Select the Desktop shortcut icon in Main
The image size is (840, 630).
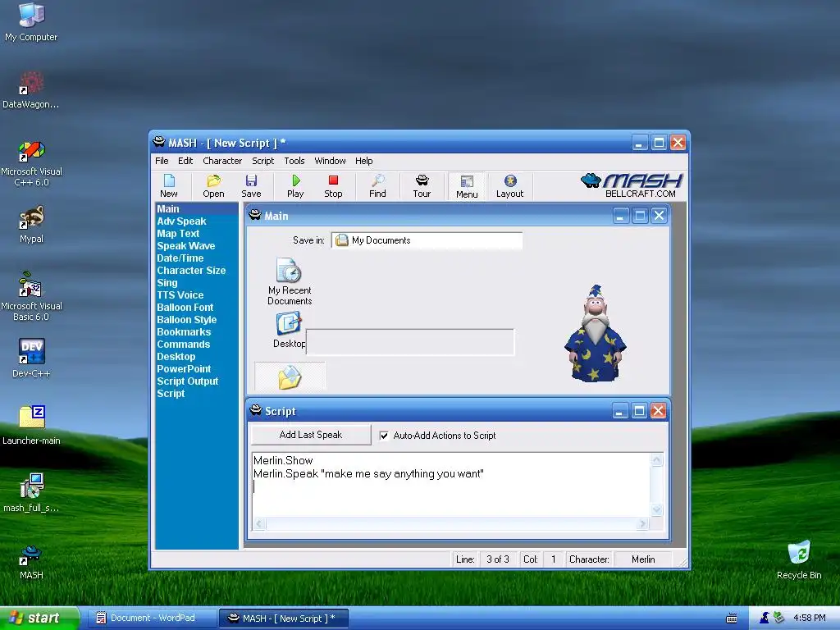click(x=289, y=330)
